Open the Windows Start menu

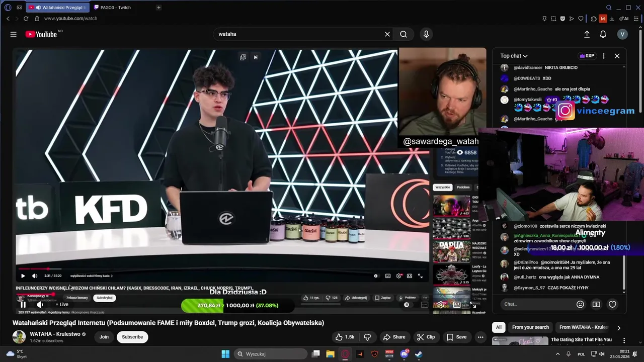(x=225, y=354)
